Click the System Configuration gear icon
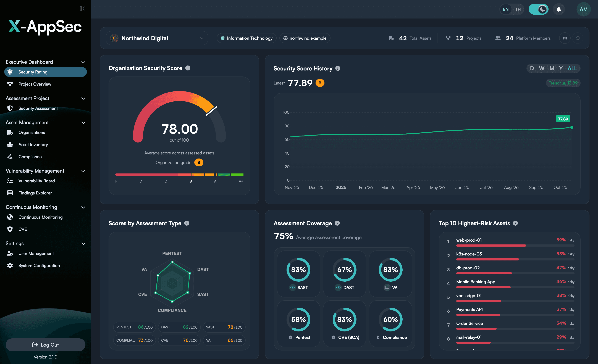The height and width of the screenshot is (364, 598). click(10, 266)
